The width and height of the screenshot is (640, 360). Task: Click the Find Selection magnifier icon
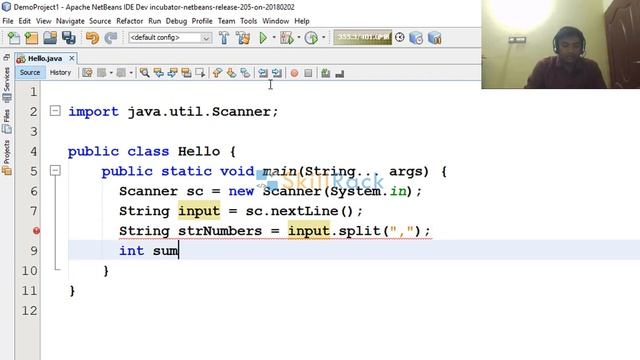coord(144,73)
